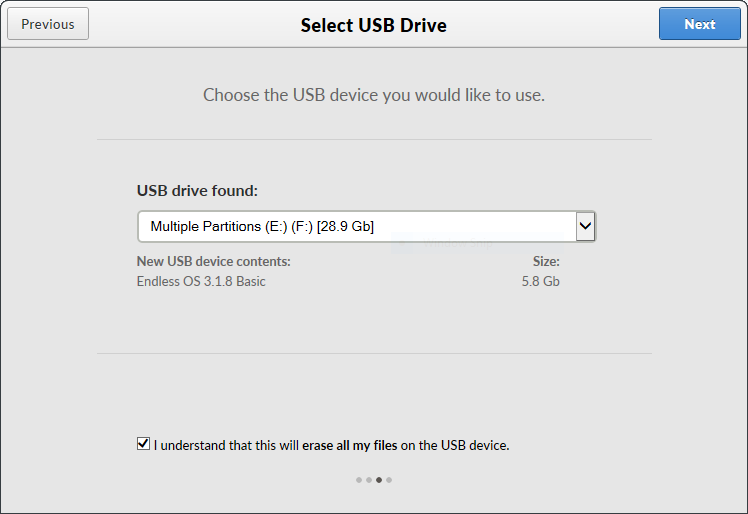This screenshot has height=514, width=748.
Task: Proceed by clicking the Next button
Action: (699, 24)
